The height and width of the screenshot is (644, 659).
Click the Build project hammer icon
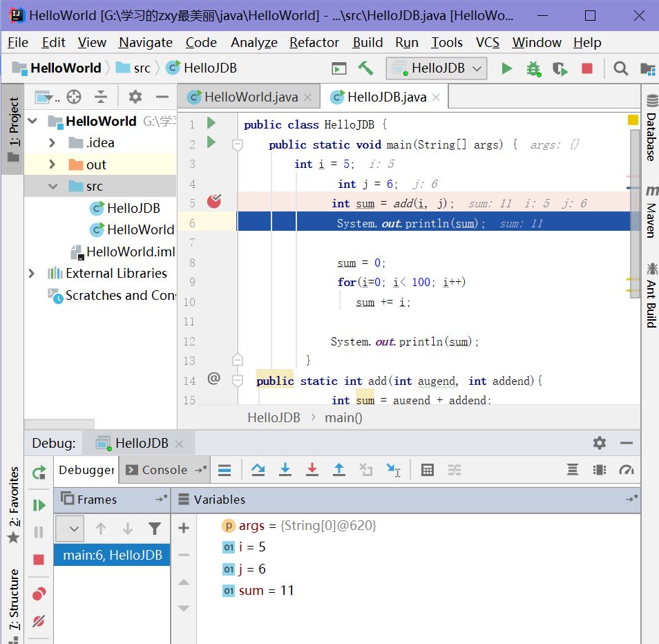pyautogui.click(x=365, y=68)
